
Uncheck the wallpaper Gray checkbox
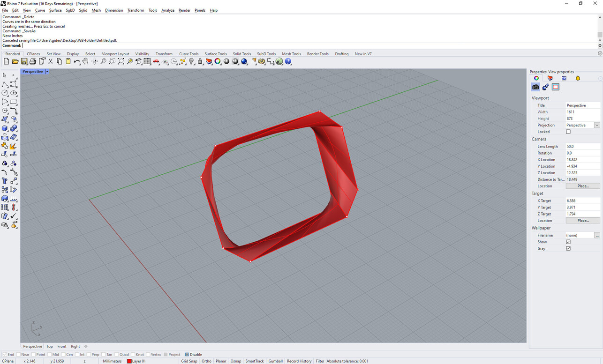568,248
